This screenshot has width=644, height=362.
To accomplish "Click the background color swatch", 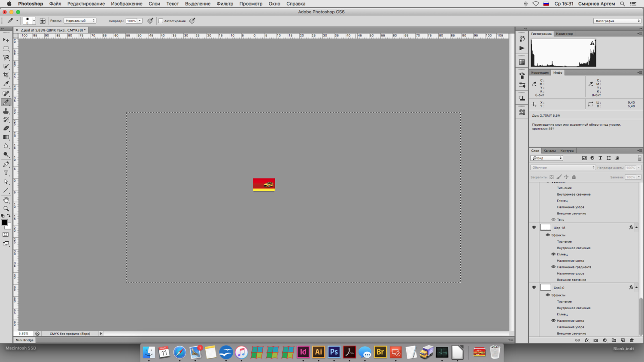I will pos(9,226).
